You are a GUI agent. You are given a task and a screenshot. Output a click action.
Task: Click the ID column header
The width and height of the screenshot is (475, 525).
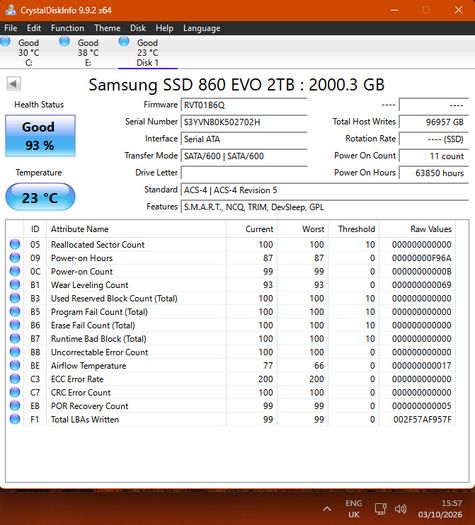35,229
